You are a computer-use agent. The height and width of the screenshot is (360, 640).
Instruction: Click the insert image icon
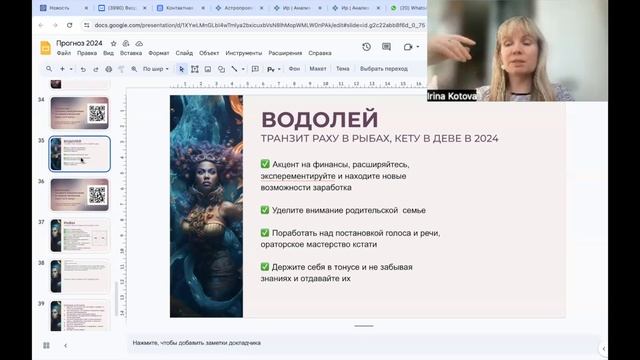tap(208, 69)
